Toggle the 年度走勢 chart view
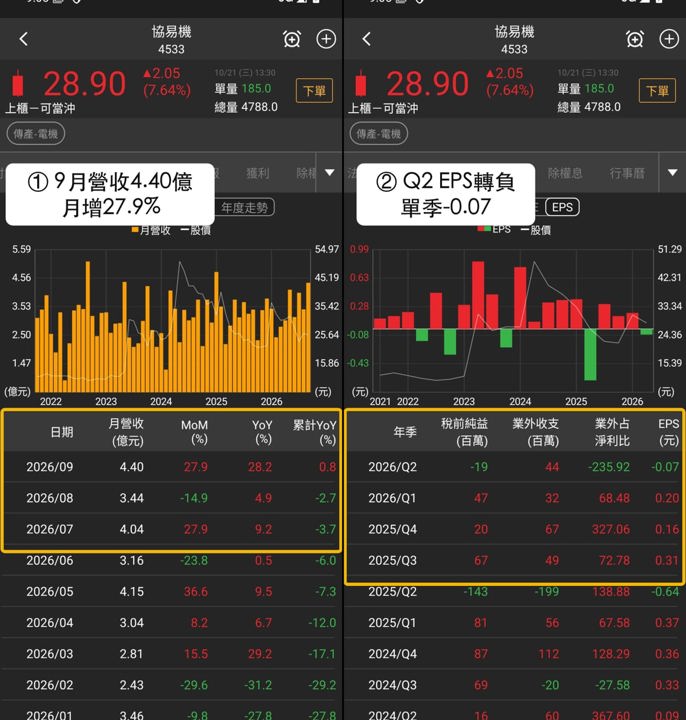The height and width of the screenshot is (720, 686). (x=245, y=208)
